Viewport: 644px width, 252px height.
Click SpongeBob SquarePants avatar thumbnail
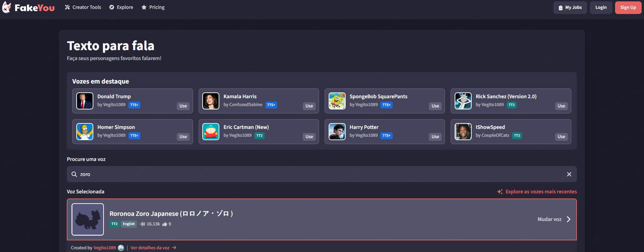coord(337,101)
